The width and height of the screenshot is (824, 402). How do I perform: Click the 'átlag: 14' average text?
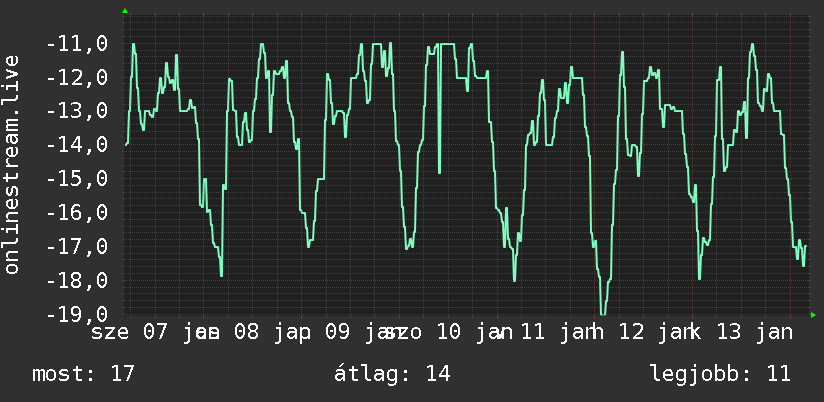(393, 374)
